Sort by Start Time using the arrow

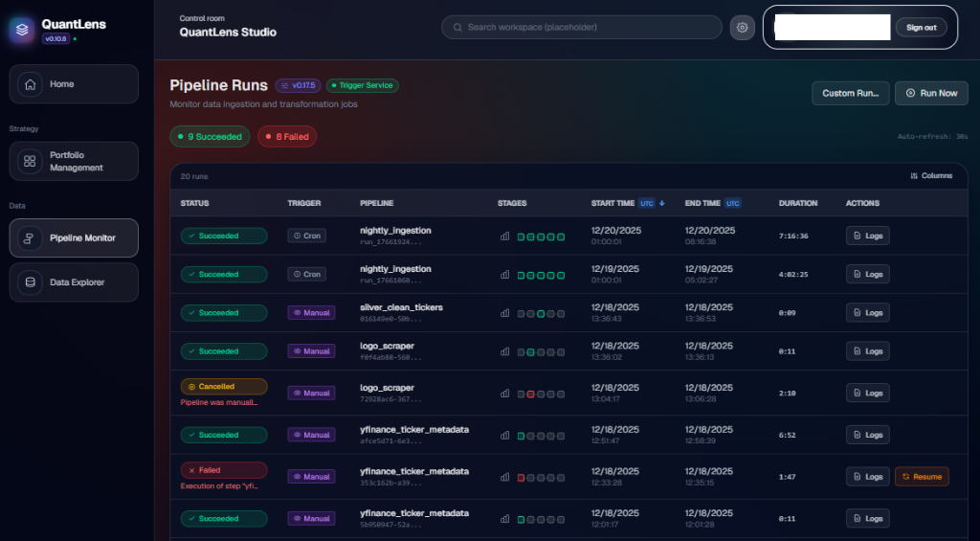[x=662, y=203]
